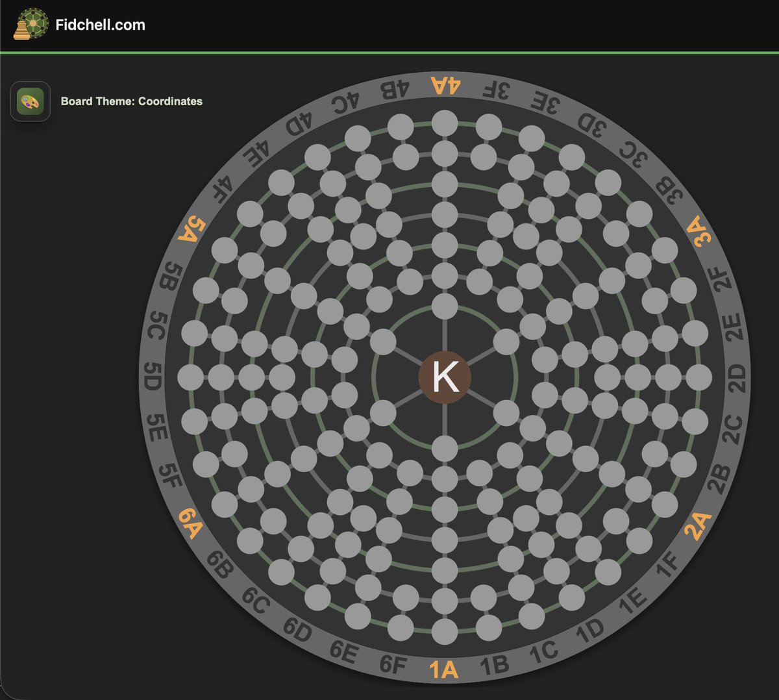Click the 3D coordinate label
Viewport: 779px width, 700px height.
591,123
